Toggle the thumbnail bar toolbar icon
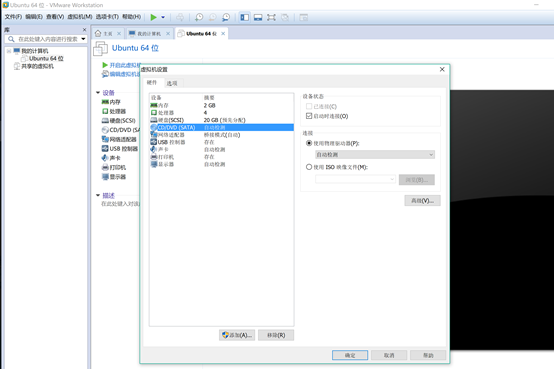 point(258,17)
